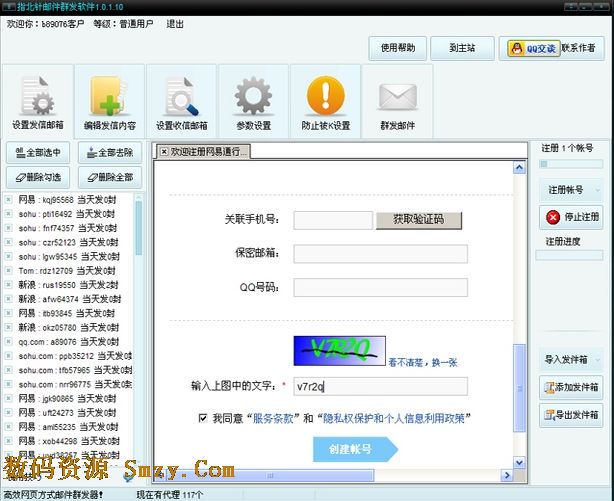Click the browser scroll up arrow
The width and height of the screenshot is (614, 501).
pyautogui.click(x=519, y=168)
